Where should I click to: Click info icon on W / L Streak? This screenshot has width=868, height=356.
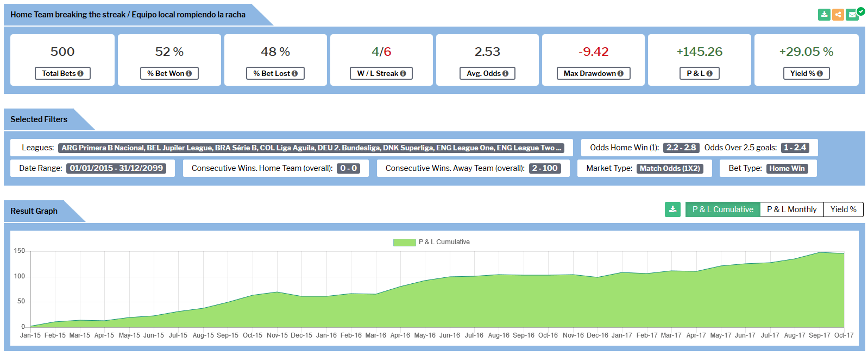pyautogui.click(x=403, y=74)
